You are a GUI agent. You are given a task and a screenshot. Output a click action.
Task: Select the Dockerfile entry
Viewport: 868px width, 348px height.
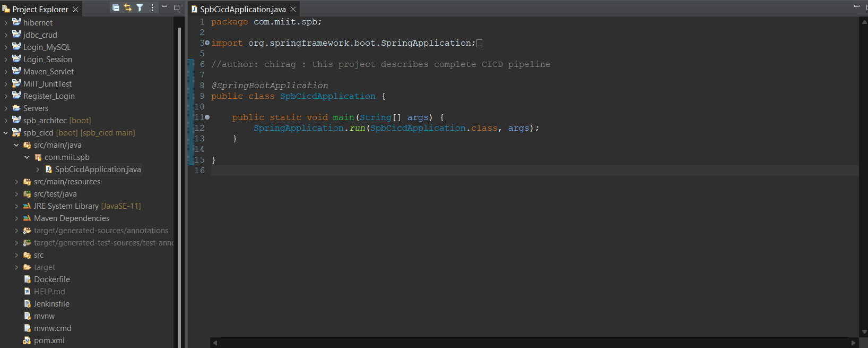52,279
